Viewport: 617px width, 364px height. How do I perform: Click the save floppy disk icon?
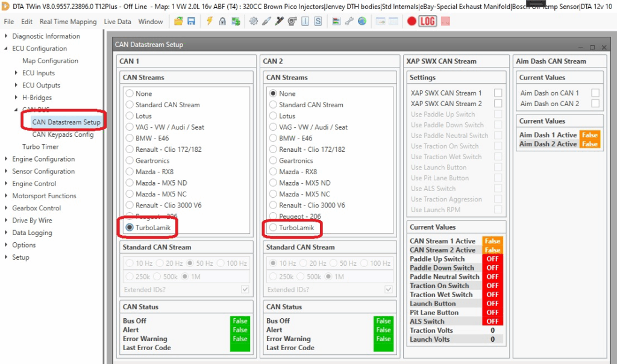click(191, 21)
